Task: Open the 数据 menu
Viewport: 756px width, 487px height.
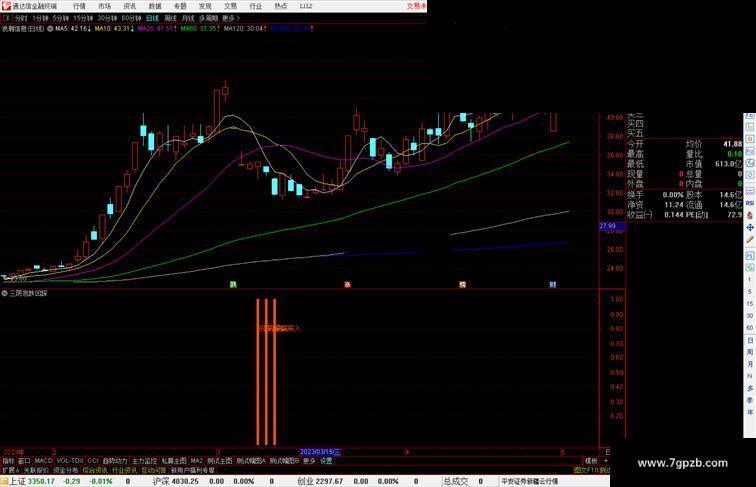Action: pos(155,6)
